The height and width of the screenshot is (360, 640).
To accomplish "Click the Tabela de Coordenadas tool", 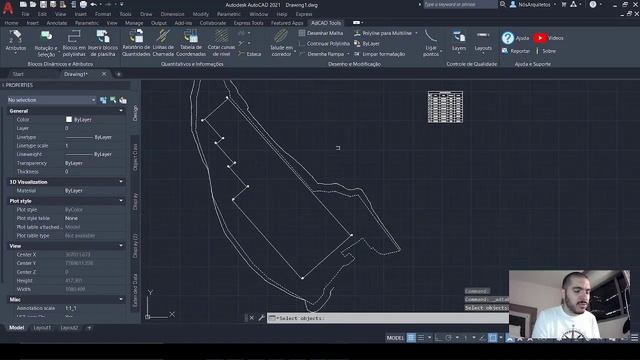I will (x=191, y=43).
